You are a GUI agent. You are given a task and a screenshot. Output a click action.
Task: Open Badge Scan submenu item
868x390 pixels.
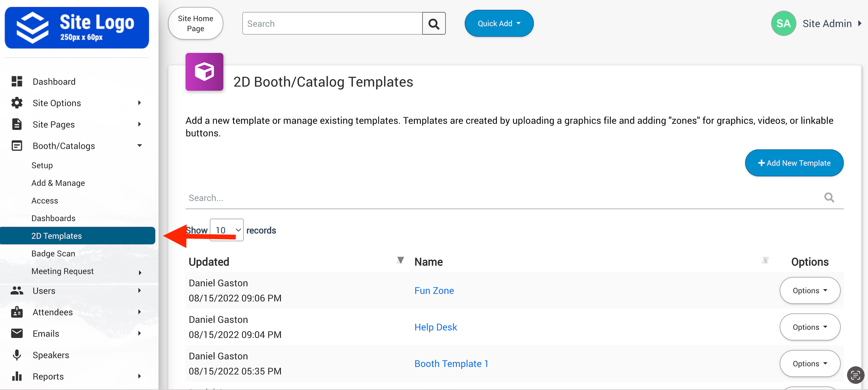pos(53,253)
